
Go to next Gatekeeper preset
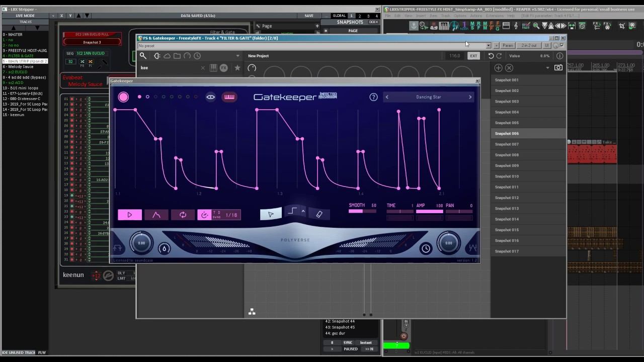470,97
